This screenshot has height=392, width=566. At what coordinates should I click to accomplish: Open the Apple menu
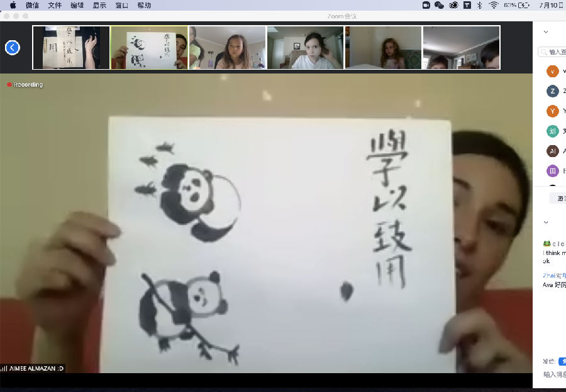point(13,5)
